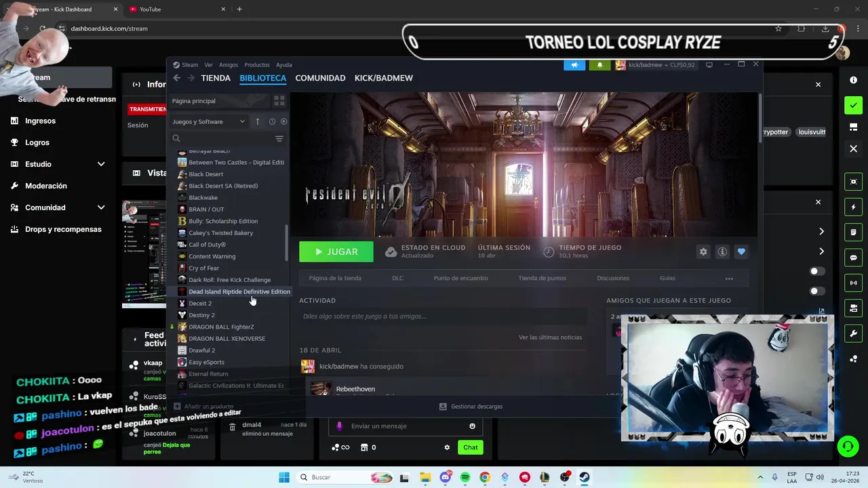Click the green JUGAR button

336,251
